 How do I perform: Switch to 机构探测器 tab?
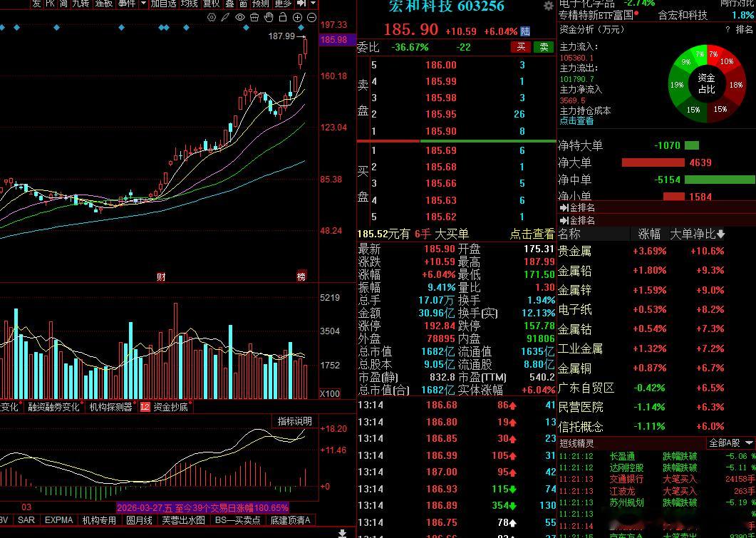pyautogui.click(x=111, y=407)
